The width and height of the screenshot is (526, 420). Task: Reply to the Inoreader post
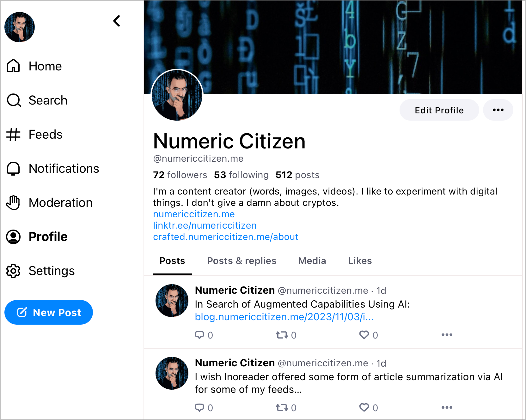(200, 408)
